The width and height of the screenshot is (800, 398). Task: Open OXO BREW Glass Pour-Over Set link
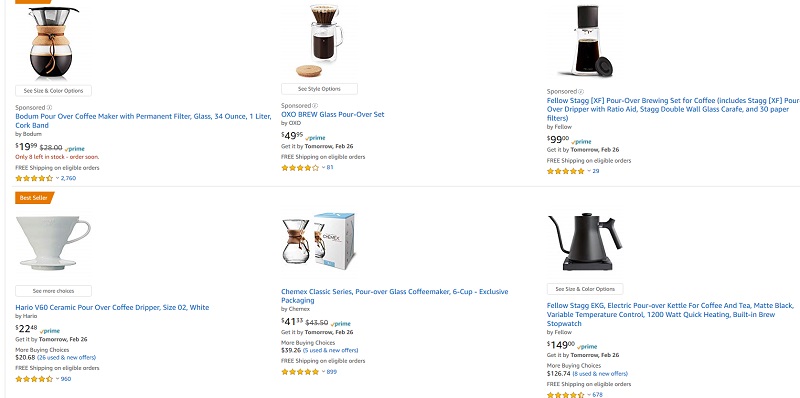pyautogui.click(x=333, y=114)
